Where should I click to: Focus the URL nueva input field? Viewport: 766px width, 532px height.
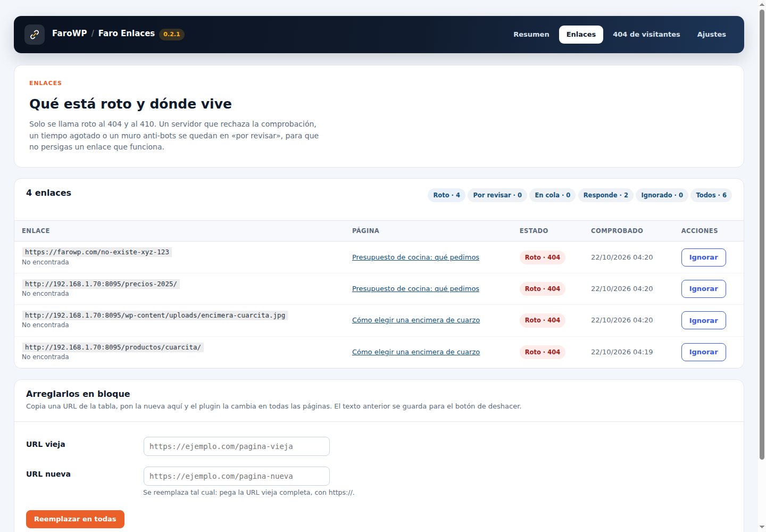tap(237, 476)
